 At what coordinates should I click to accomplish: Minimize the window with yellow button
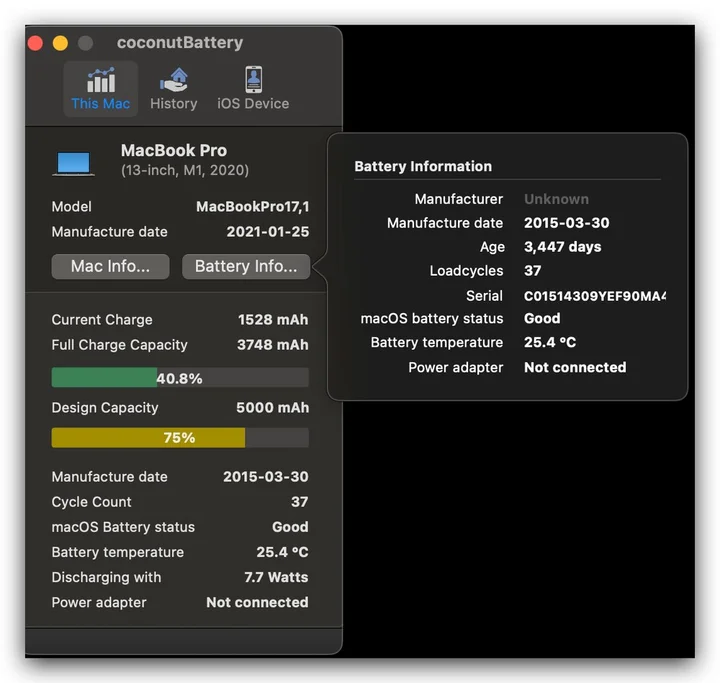coord(60,43)
